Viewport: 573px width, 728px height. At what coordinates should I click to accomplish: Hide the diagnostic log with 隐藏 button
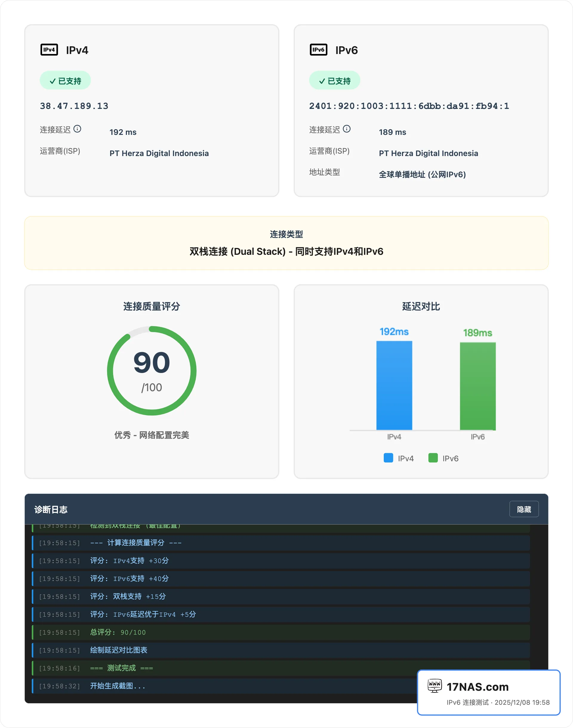524,509
